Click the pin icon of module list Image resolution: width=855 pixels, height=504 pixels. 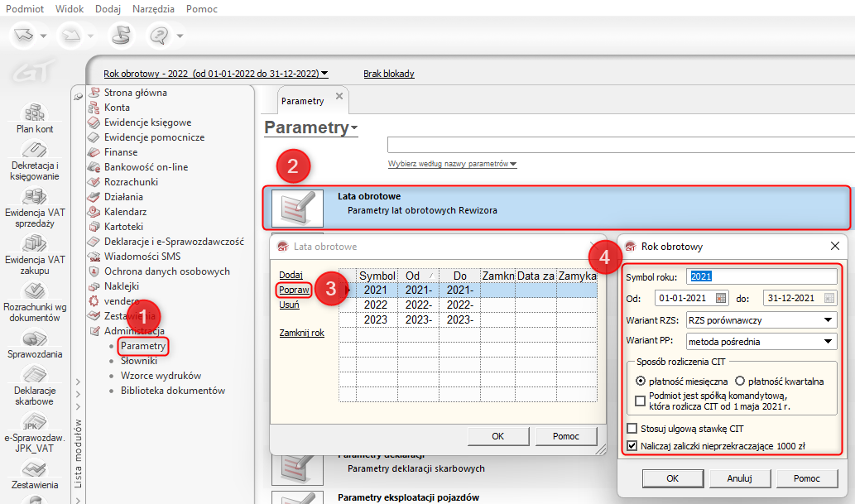[78, 97]
